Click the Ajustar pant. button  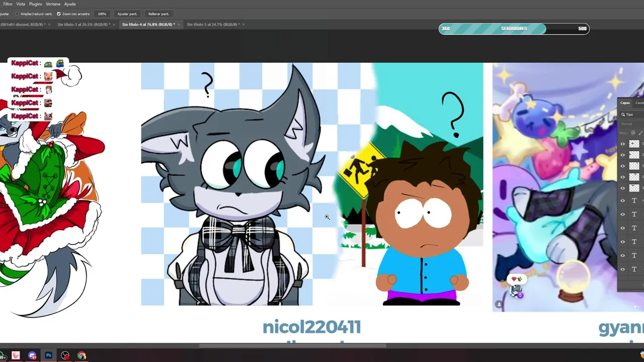click(127, 14)
